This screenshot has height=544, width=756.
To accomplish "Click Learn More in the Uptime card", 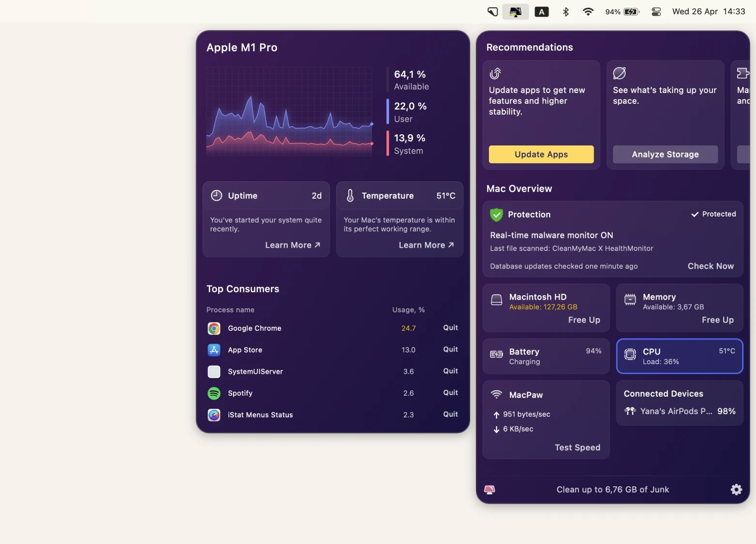I will (x=293, y=245).
